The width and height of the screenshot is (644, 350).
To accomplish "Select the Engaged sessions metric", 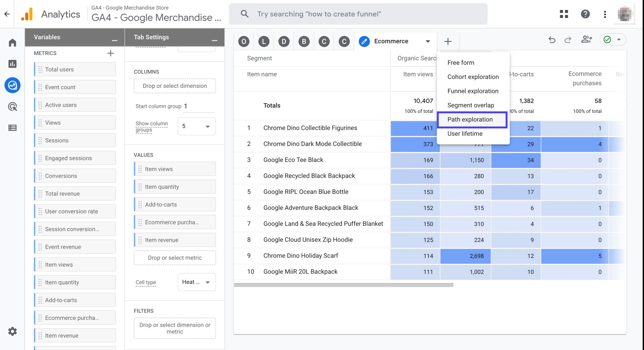I will pyautogui.click(x=75, y=158).
